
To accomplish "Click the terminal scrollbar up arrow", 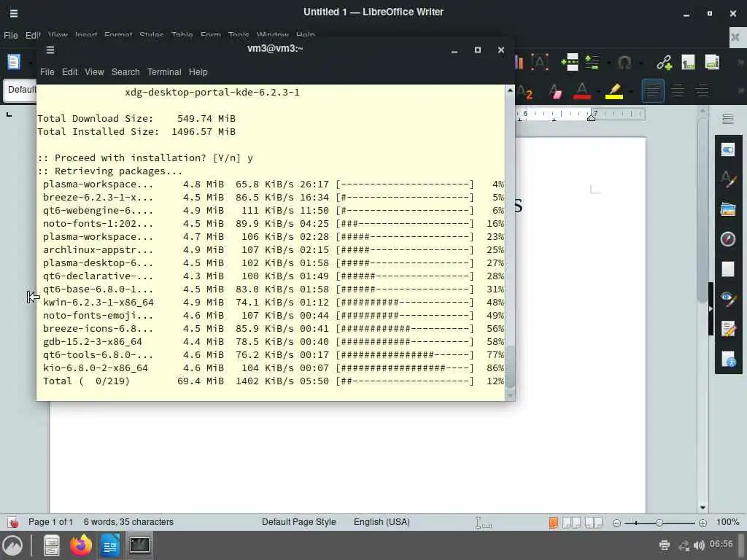I will tap(510, 90).
